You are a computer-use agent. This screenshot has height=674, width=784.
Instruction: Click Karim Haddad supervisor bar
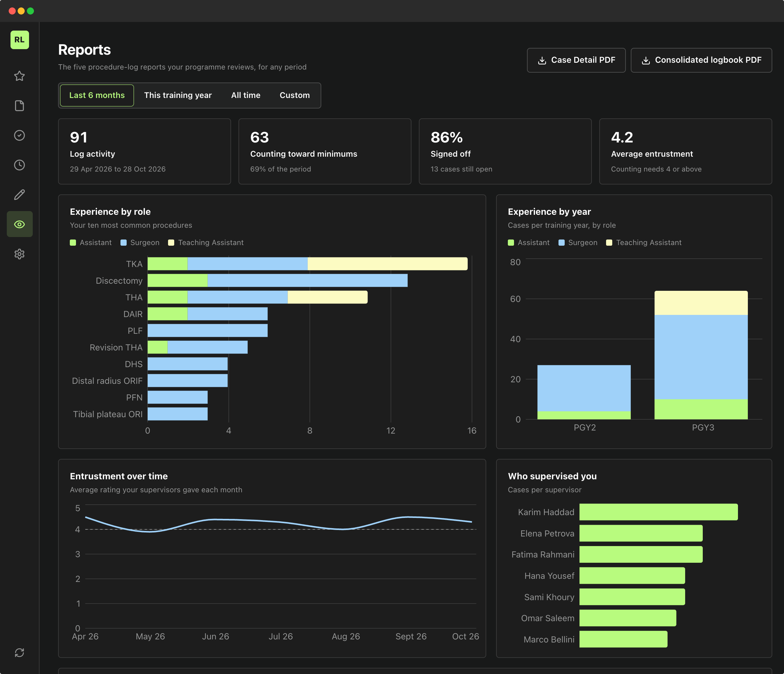[x=658, y=512]
